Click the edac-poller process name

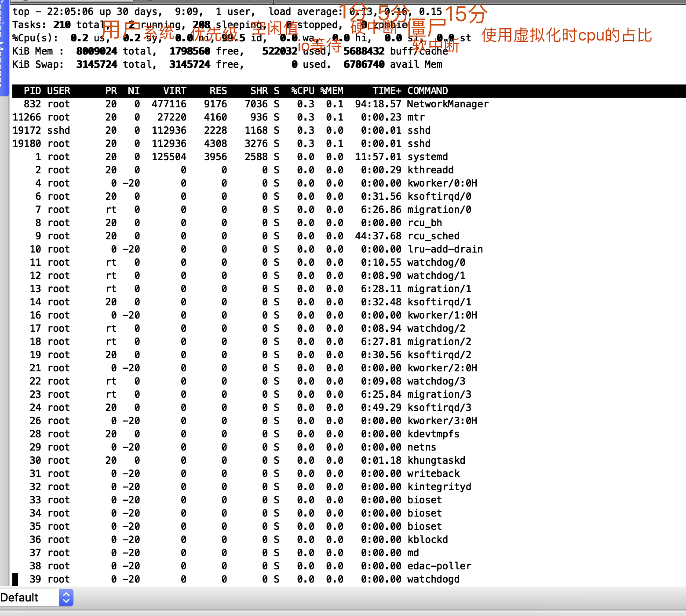coord(439,566)
